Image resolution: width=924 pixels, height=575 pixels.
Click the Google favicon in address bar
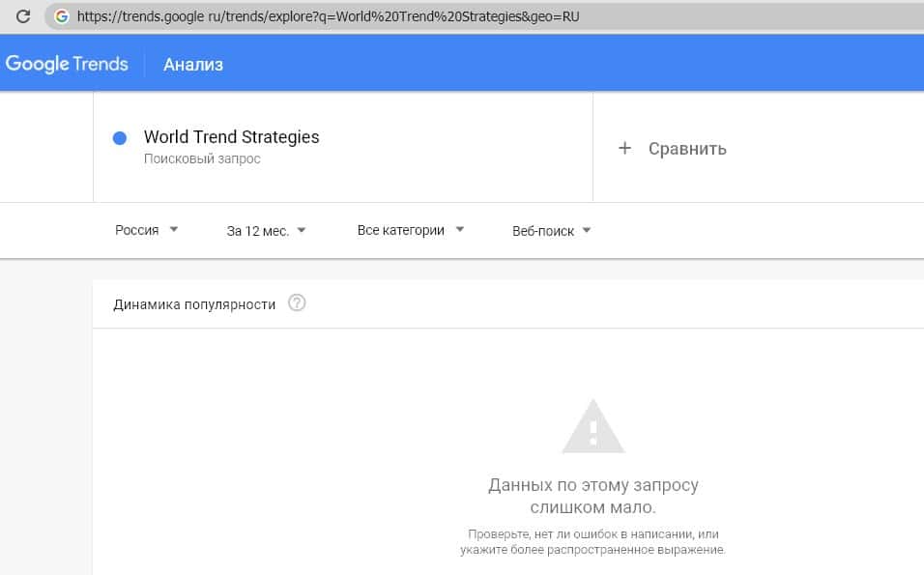tap(62, 16)
